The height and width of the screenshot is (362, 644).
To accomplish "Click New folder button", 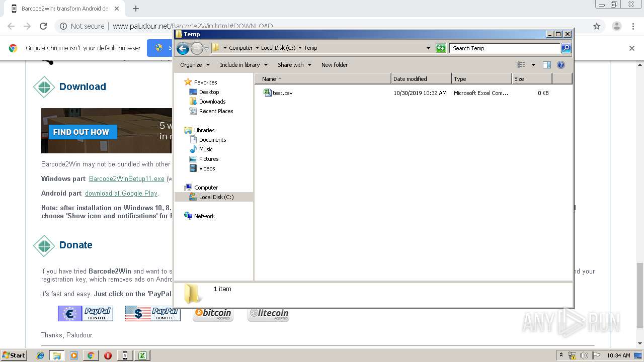I will [x=335, y=65].
